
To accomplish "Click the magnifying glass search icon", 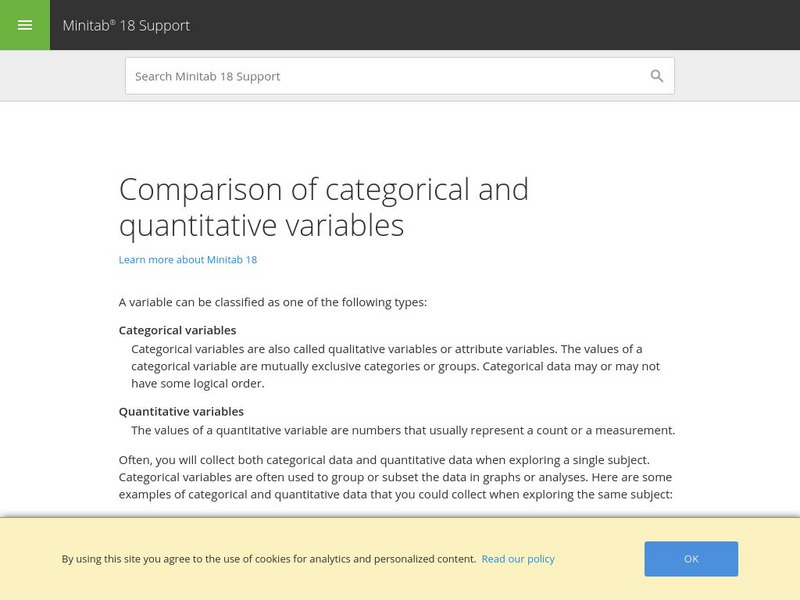I will point(657,76).
